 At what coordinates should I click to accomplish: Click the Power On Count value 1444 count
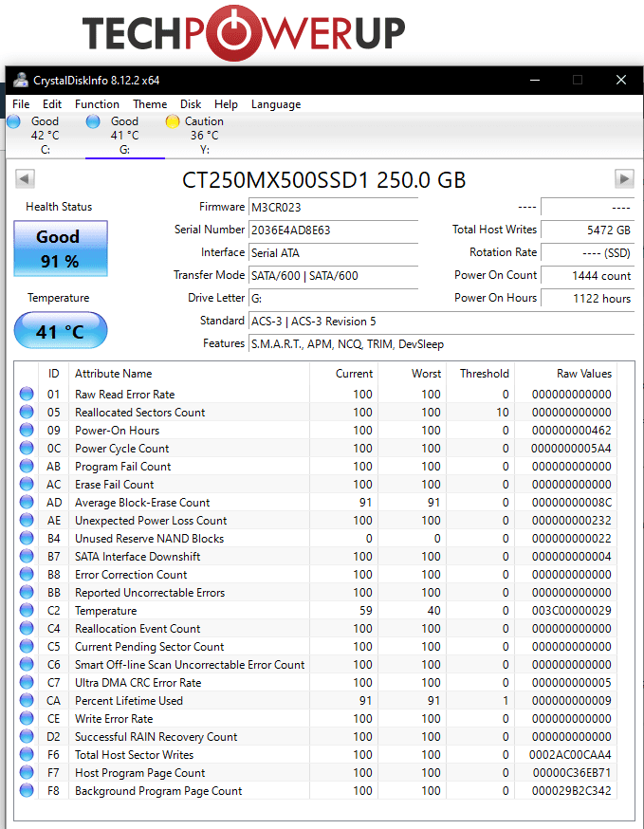[587, 275]
